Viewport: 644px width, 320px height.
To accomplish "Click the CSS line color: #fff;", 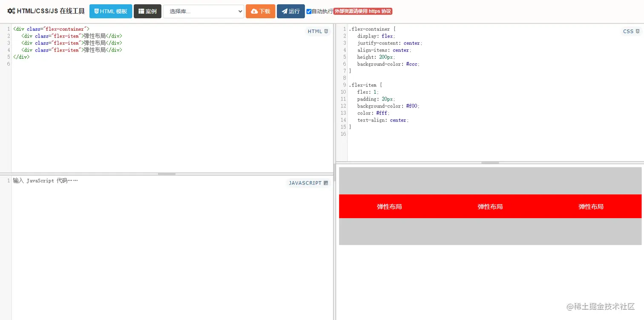I will 374,113.
